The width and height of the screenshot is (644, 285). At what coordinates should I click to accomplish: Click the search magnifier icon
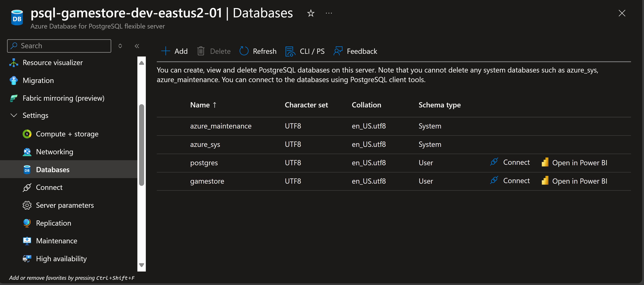tap(14, 46)
